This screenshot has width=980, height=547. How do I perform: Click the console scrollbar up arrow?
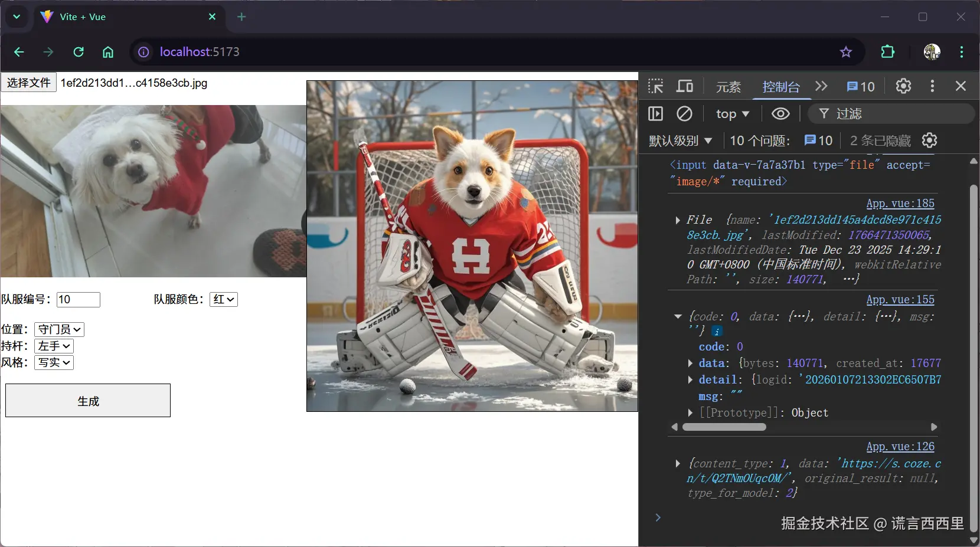(x=974, y=161)
